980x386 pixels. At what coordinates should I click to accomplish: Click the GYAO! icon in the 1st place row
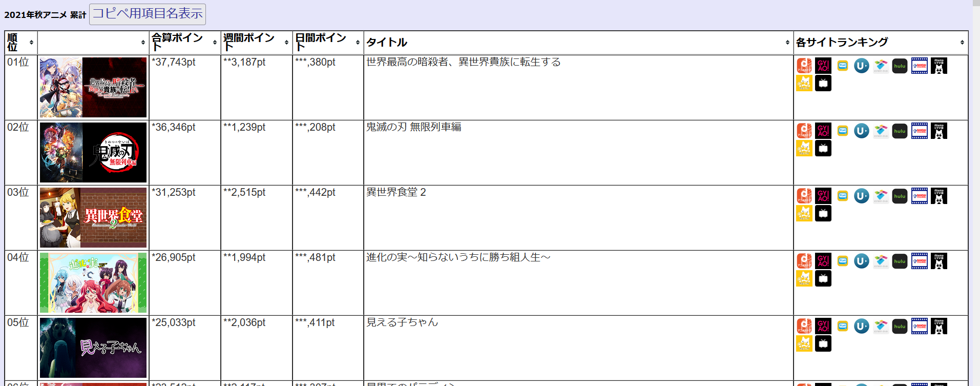pos(823,66)
